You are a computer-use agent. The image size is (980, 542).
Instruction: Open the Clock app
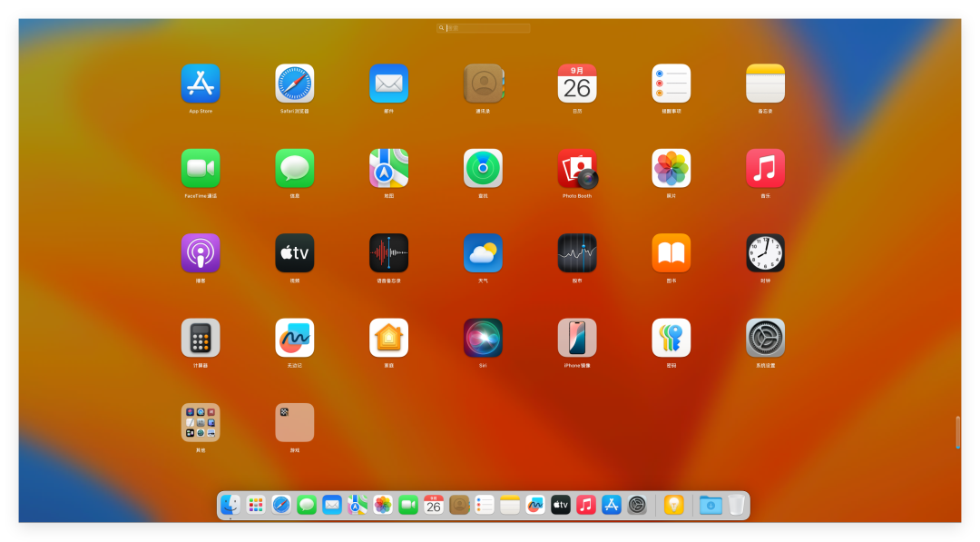[765, 253]
